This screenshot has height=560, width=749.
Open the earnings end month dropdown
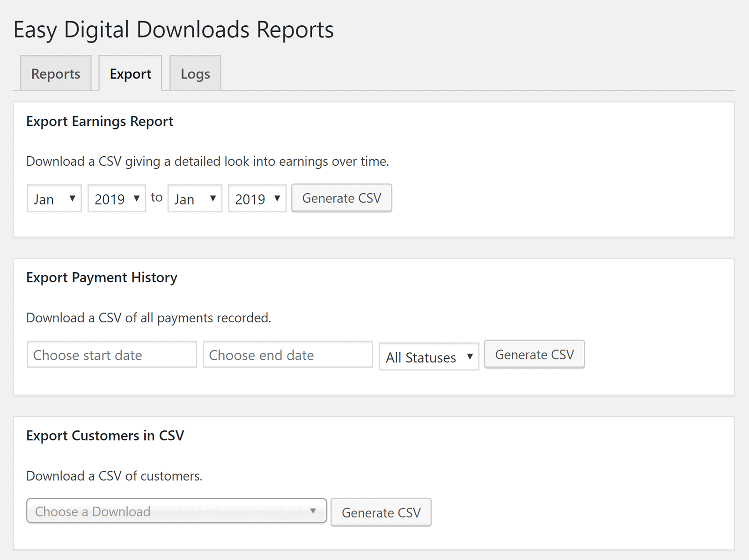pyautogui.click(x=195, y=198)
